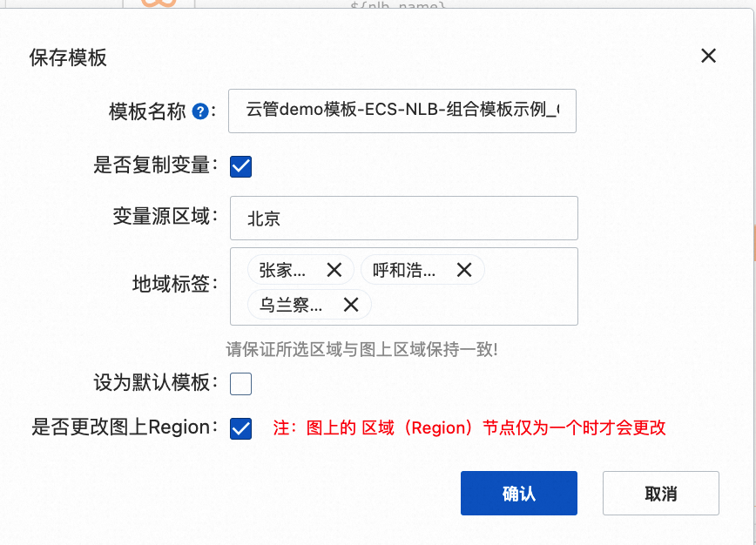Click the 设为默认模板 label text

point(152,382)
